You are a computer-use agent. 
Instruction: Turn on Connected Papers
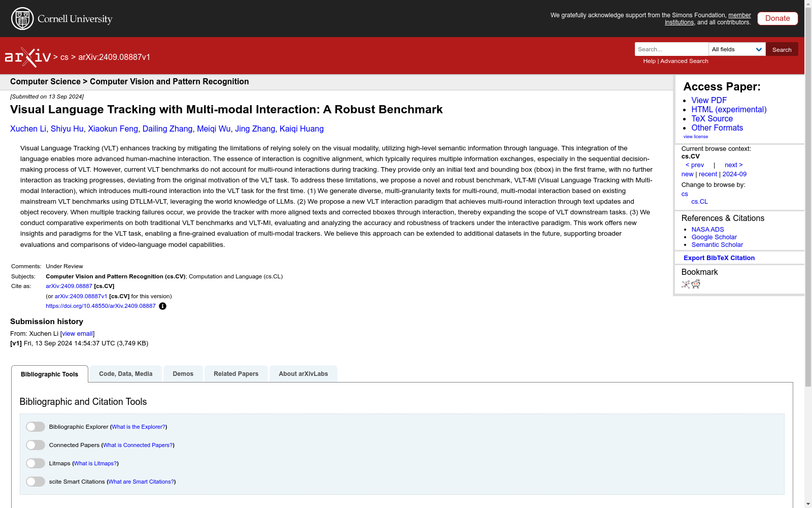[x=35, y=444]
